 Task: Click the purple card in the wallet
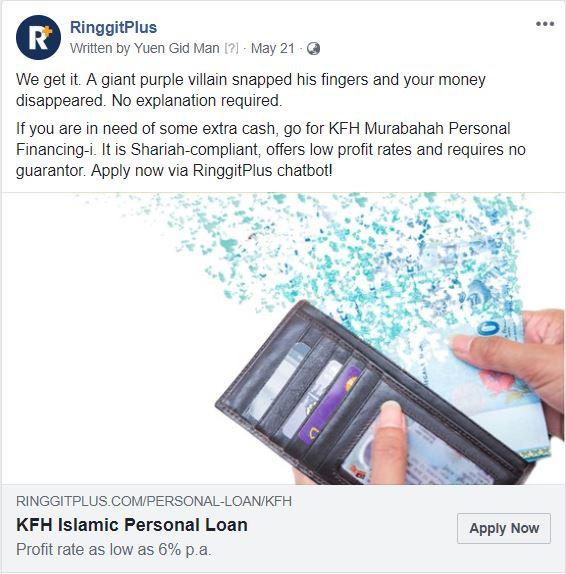[x=328, y=407]
